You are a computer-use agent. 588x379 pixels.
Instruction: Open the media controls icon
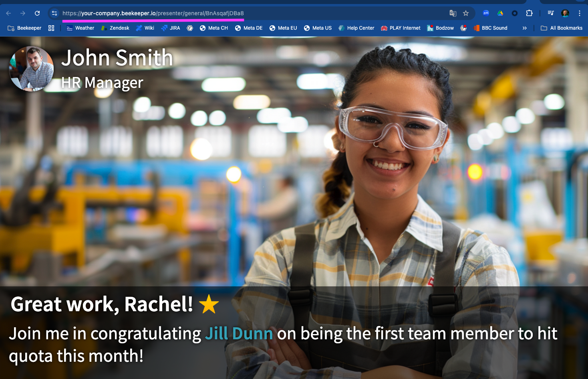point(551,13)
